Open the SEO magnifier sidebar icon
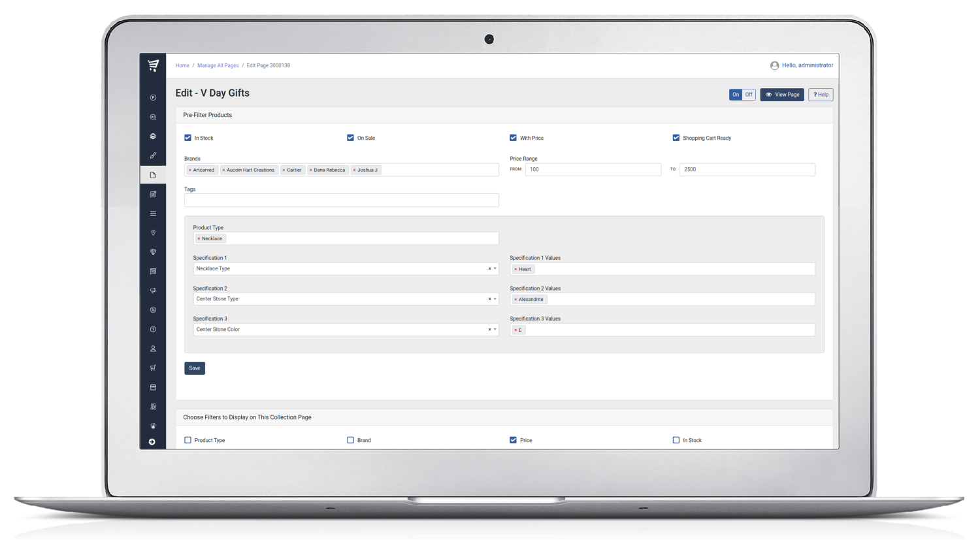 153,118
